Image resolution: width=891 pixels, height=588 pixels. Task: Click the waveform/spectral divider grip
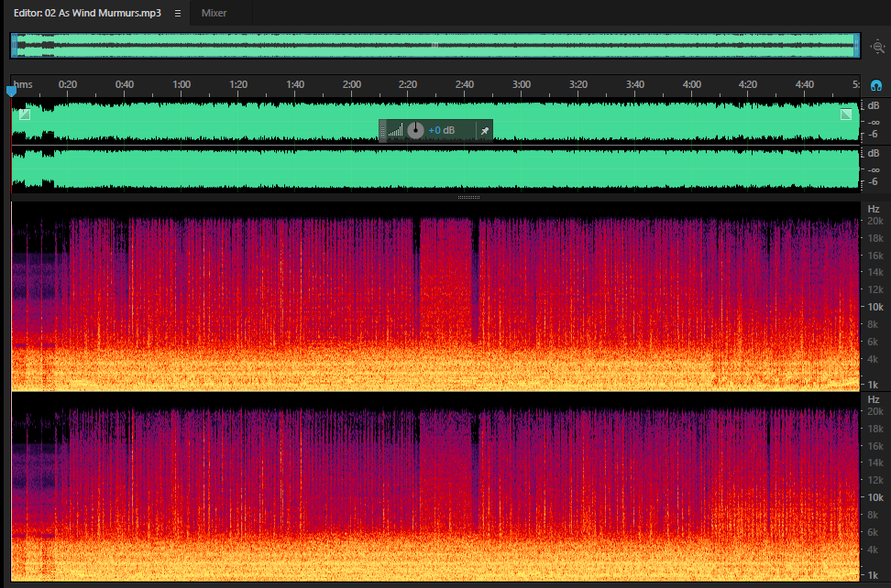(468, 198)
